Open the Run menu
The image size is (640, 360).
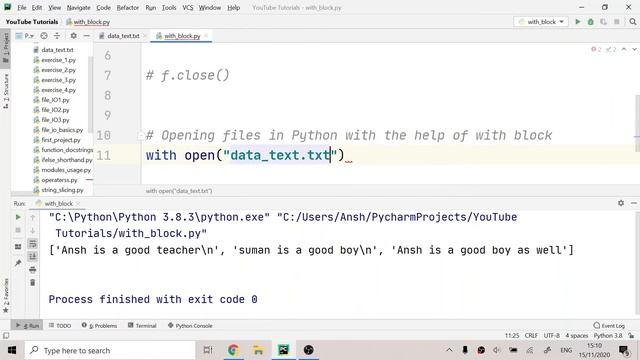[x=151, y=8]
